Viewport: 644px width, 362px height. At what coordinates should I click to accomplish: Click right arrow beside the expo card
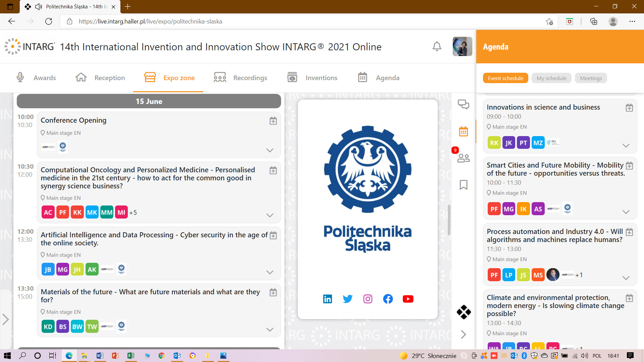[x=464, y=334]
